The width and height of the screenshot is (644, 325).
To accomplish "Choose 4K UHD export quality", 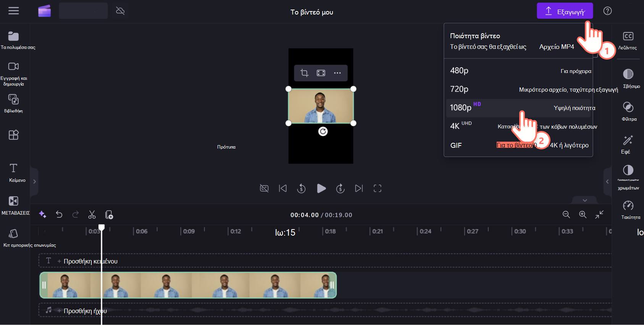I will [518, 126].
